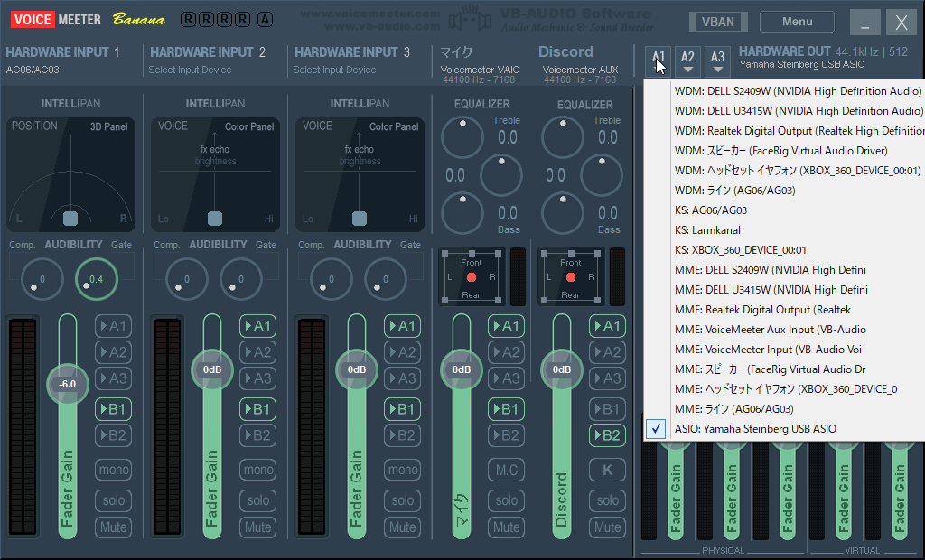Choose WDM: Realtek Digital Output

coord(798,131)
